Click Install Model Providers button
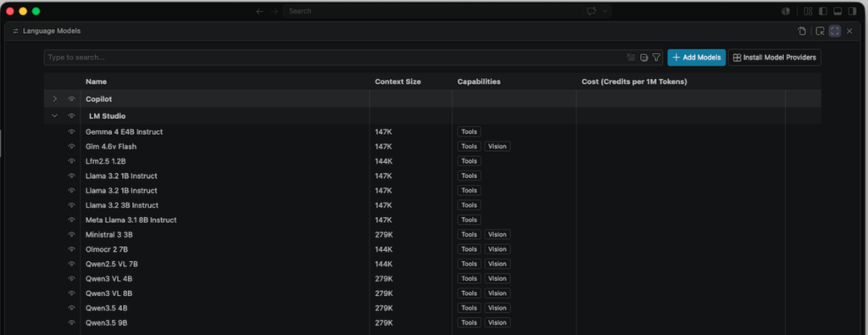Viewport: 868px width, 335px height. tap(775, 58)
